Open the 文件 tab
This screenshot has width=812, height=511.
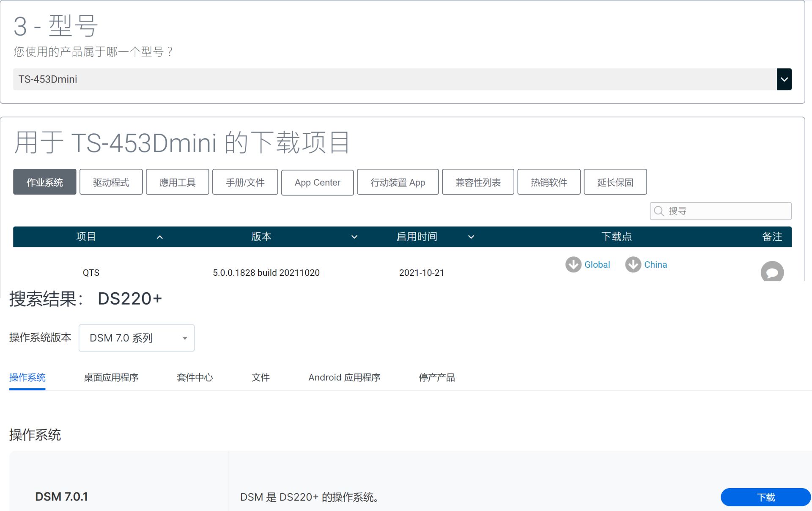(x=261, y=377)
